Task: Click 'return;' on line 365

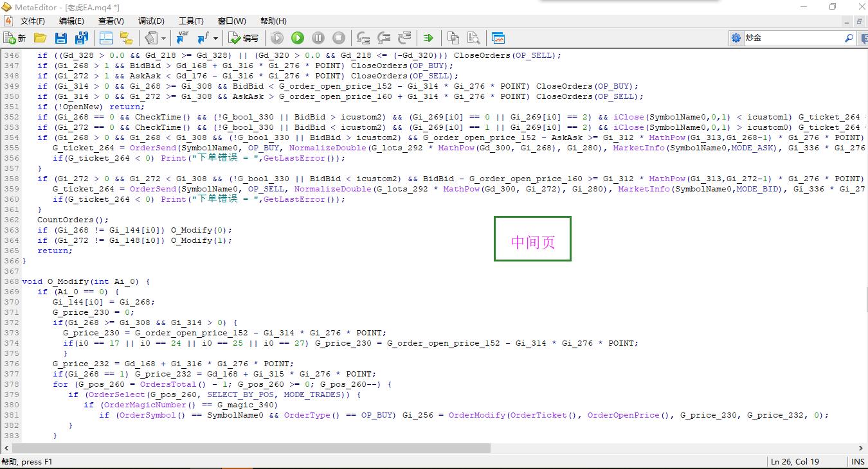Action: pos(55,251)
